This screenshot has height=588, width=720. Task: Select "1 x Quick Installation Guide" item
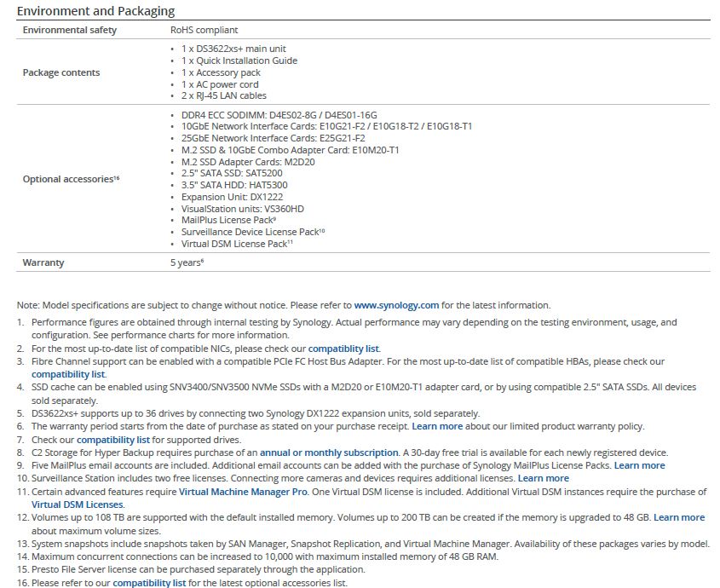coord(239,61)
